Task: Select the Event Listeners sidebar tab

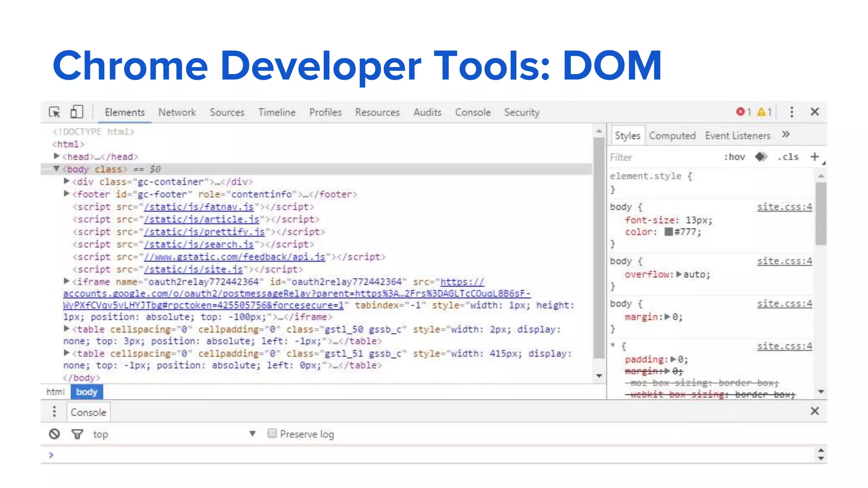Action: 738,136
